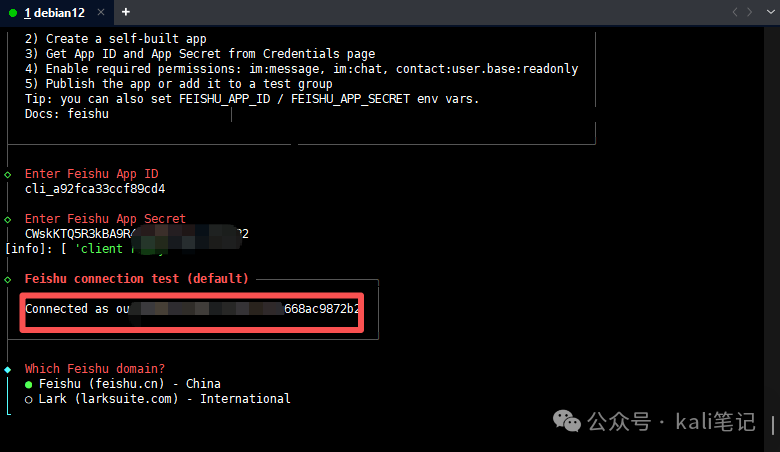Switch to the debian12 session tab
Viewport: 780px width, 452px height.
point(55,12)
